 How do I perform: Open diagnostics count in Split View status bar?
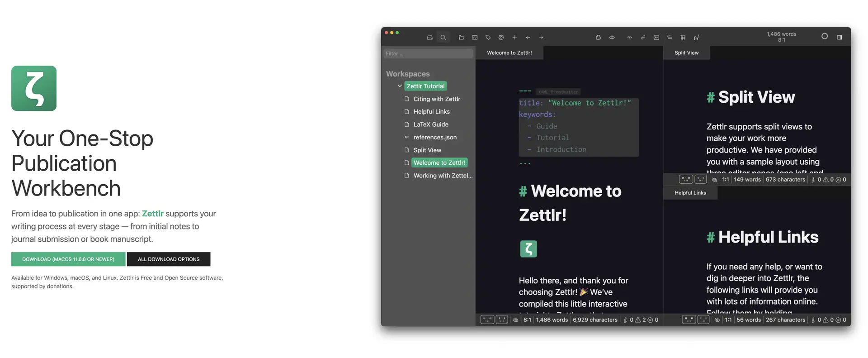tap(829, 180)
